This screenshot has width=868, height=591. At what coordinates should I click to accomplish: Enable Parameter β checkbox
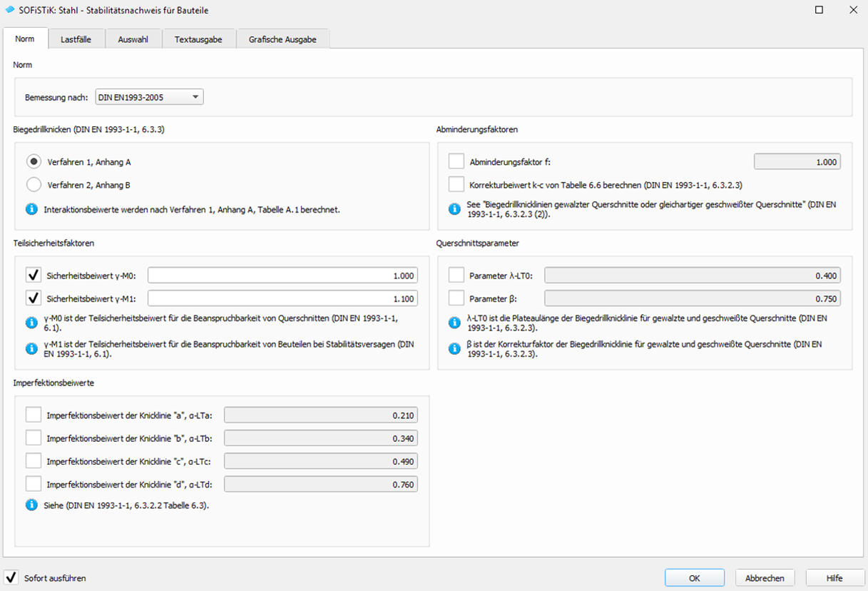456,298
